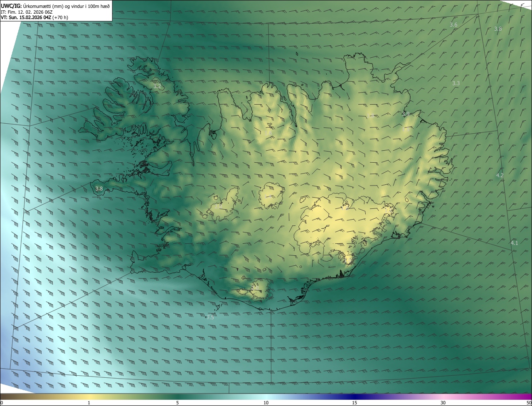
Task: Click the '10' tick on the color scale
Action: tap(266, 403)
